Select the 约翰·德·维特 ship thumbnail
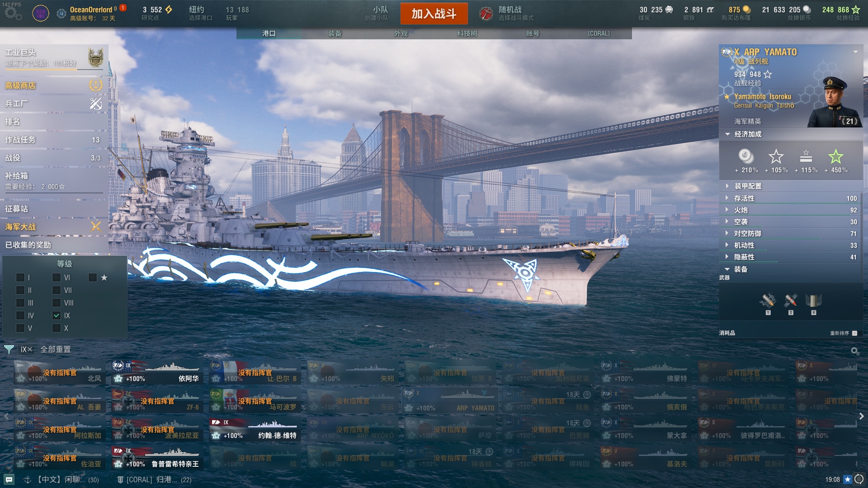The width and height of the screenshot is (868, 488). [255, 430]
